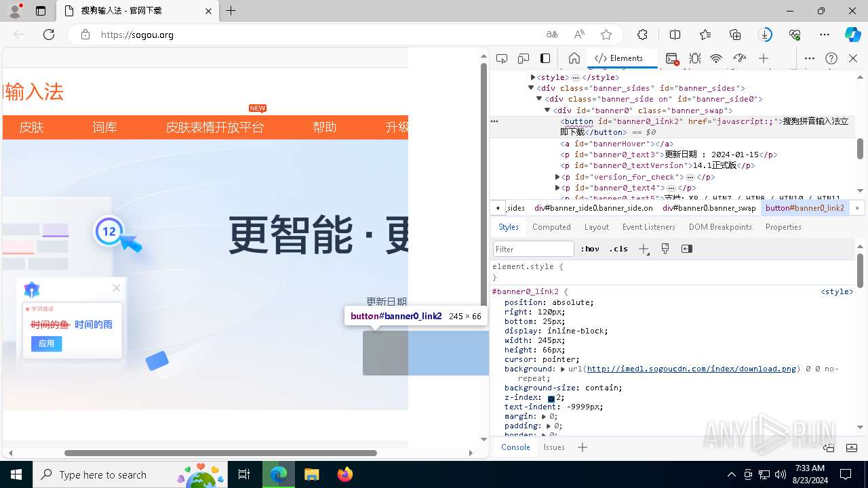Click the z-index color swatch square
Screen dimensions: 868x488
551,399
